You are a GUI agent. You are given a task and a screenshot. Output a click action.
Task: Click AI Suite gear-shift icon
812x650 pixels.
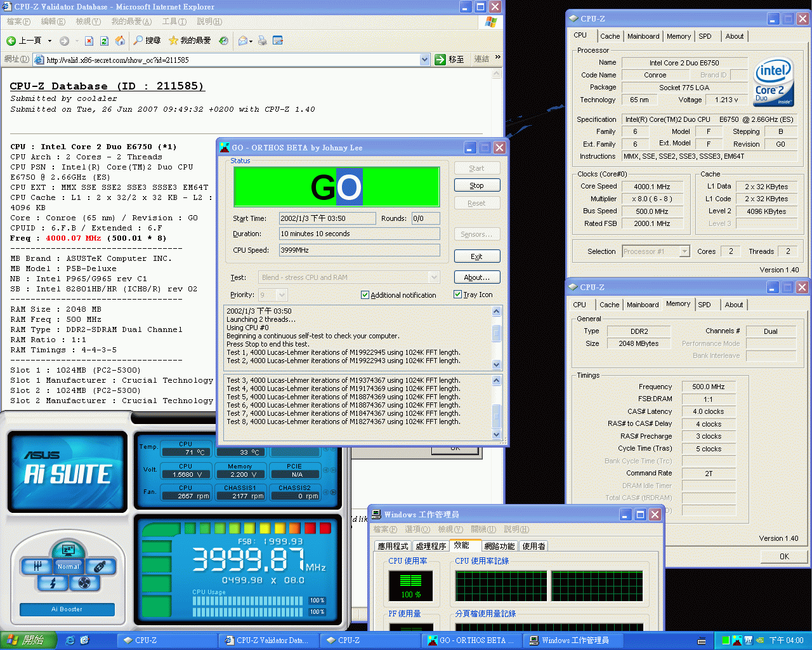point(37,566)
